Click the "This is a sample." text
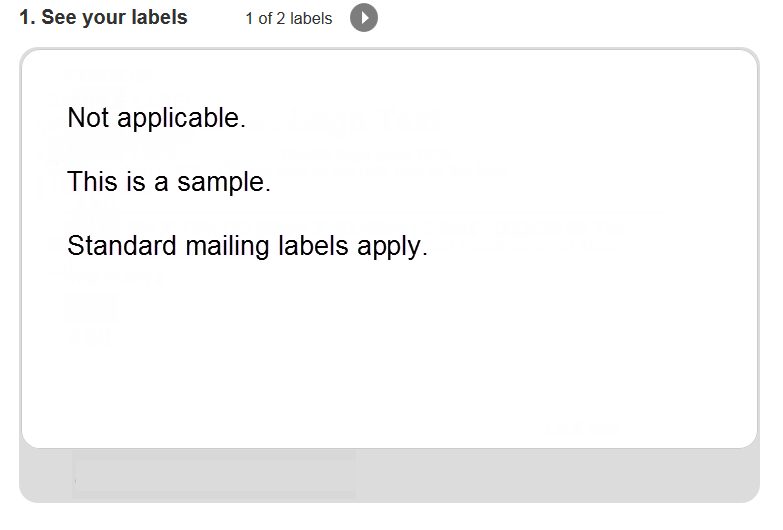 tap(169, 181)
